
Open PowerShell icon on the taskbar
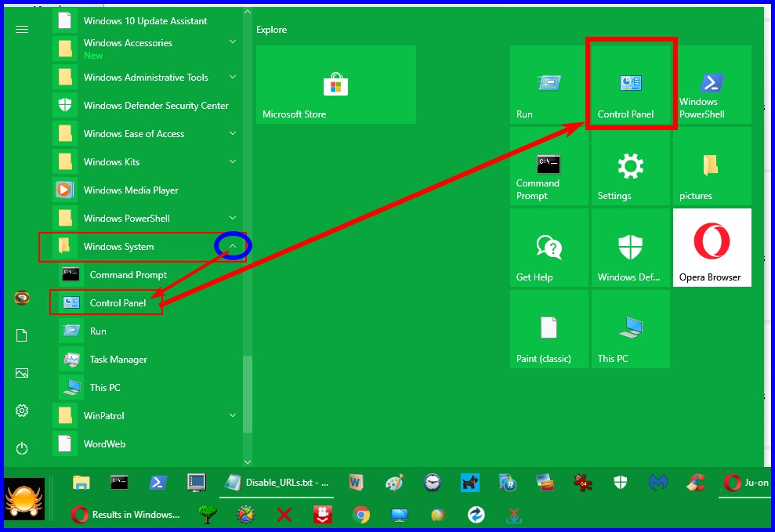tap(158, 482)
